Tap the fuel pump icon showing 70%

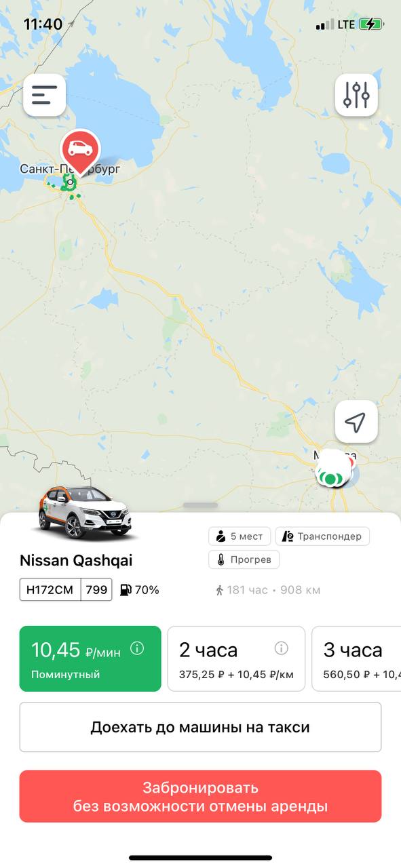(x=126, y=590)
